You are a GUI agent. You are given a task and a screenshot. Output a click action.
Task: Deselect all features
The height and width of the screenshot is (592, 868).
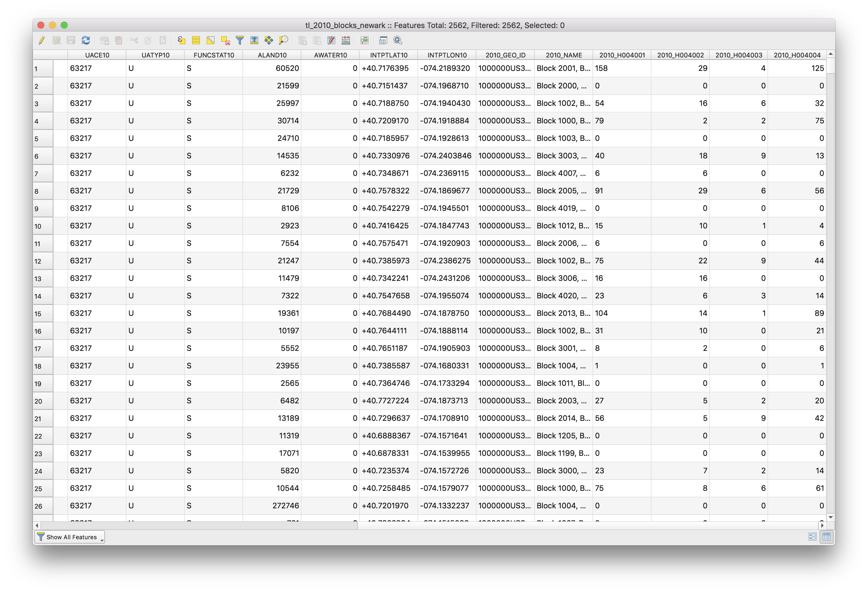(225, 40)
